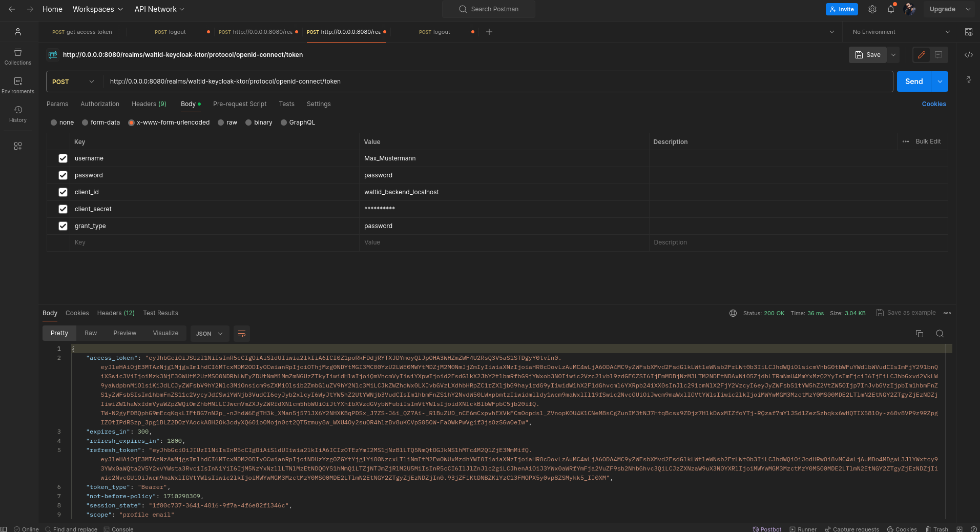This screenshot has width=980, height=532.
Task: Open the POST method dropdown
Action: (73, 81)
